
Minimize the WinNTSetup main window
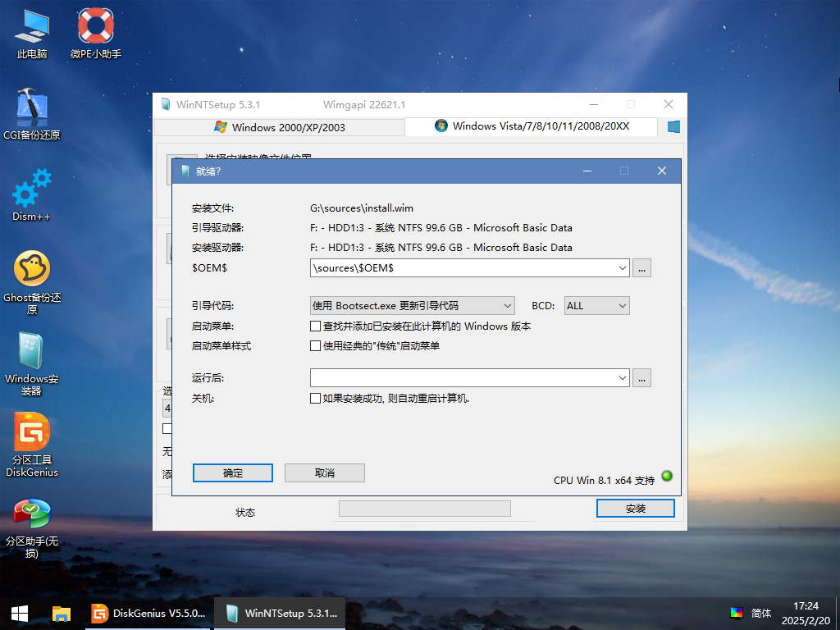pos(594,104)
